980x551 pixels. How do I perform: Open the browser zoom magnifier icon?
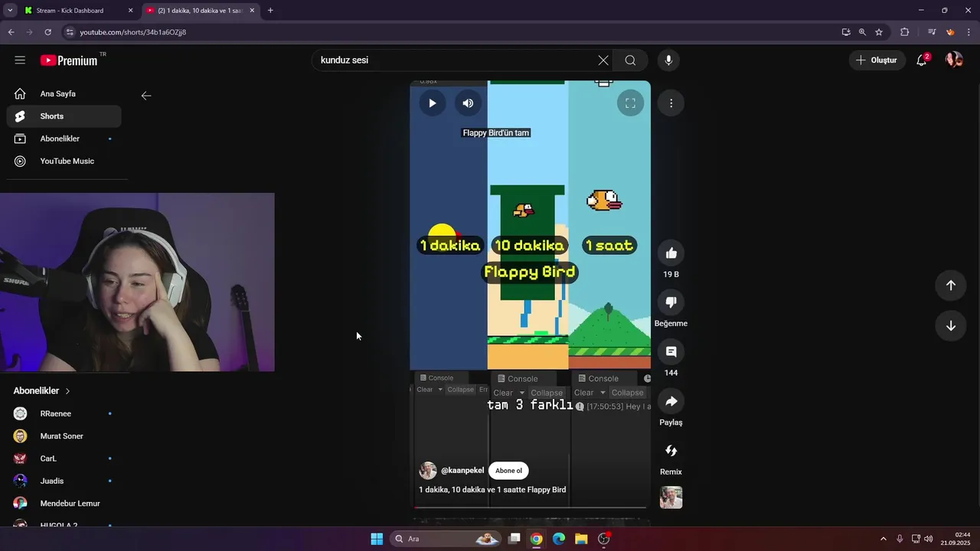pos(862,32)
